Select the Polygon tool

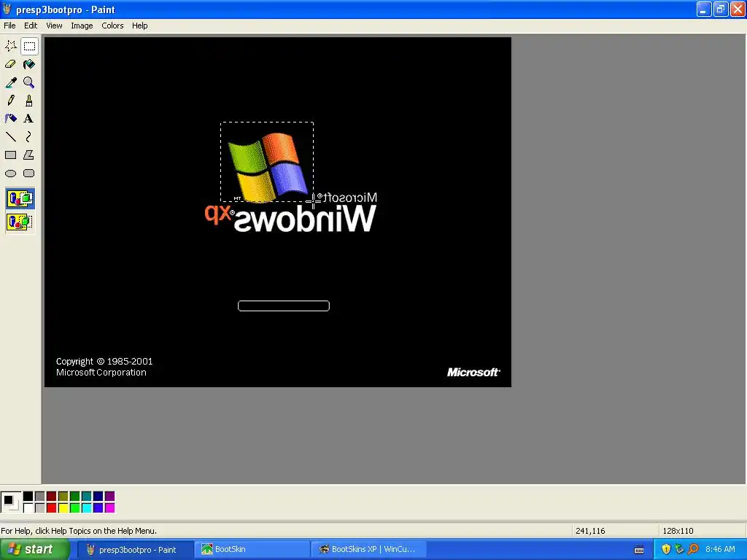tap(29, 155)
